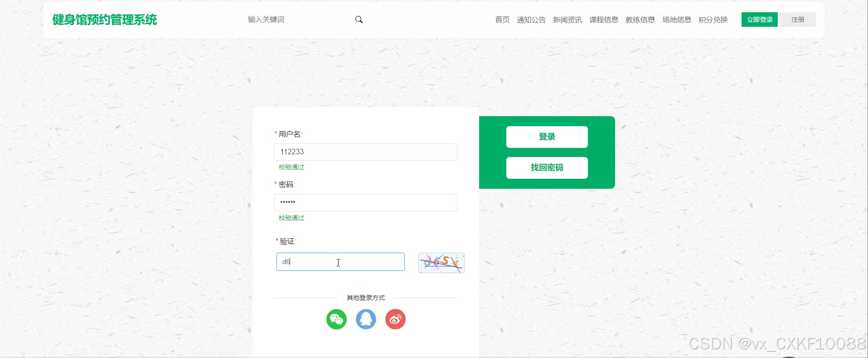Open the 首页 menu item
868x358 pixels.
tap(502, 20)
